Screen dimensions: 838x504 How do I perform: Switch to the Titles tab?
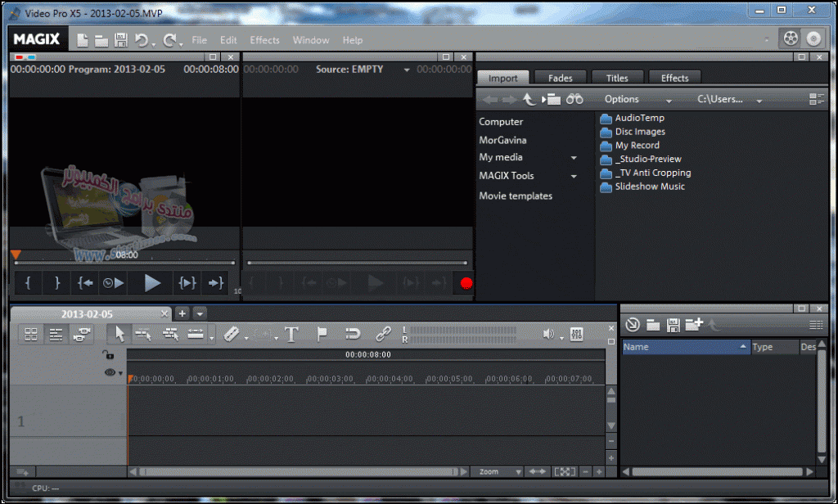point(617,78)
